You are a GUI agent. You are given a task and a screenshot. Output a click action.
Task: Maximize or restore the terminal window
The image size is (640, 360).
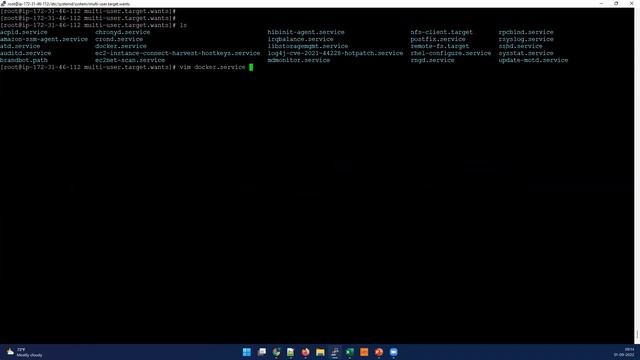click(x=616, y=3)
